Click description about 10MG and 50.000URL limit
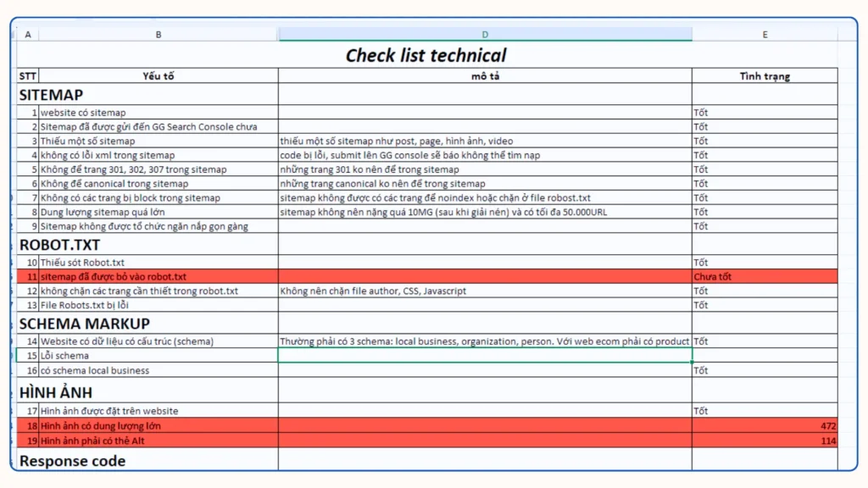 [x=443, y=212]
